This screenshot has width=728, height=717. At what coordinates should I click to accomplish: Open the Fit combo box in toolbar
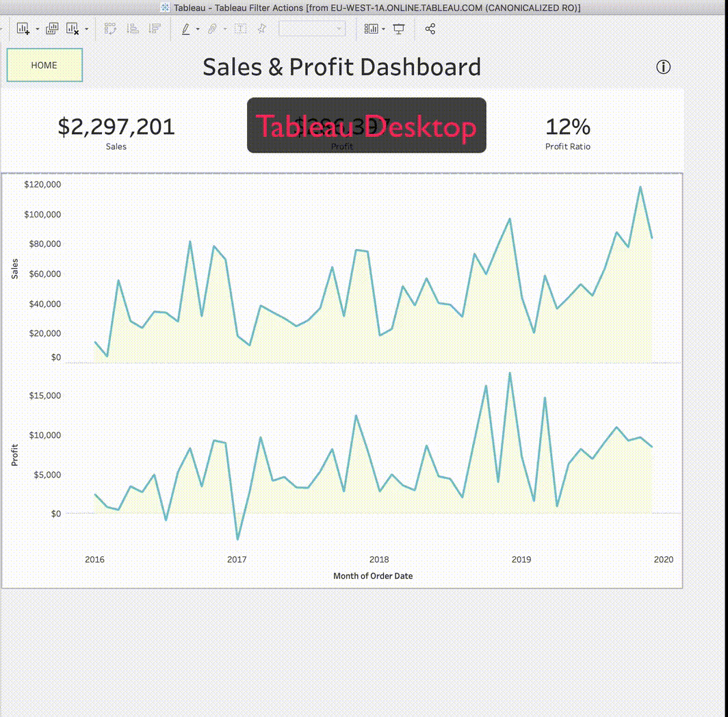[x=312, y=29]
